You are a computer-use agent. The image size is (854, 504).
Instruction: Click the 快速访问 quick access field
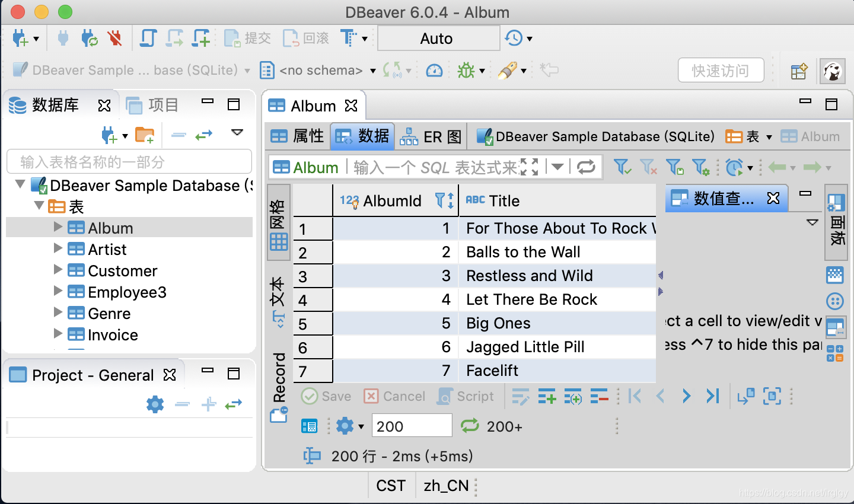(721, 71)
